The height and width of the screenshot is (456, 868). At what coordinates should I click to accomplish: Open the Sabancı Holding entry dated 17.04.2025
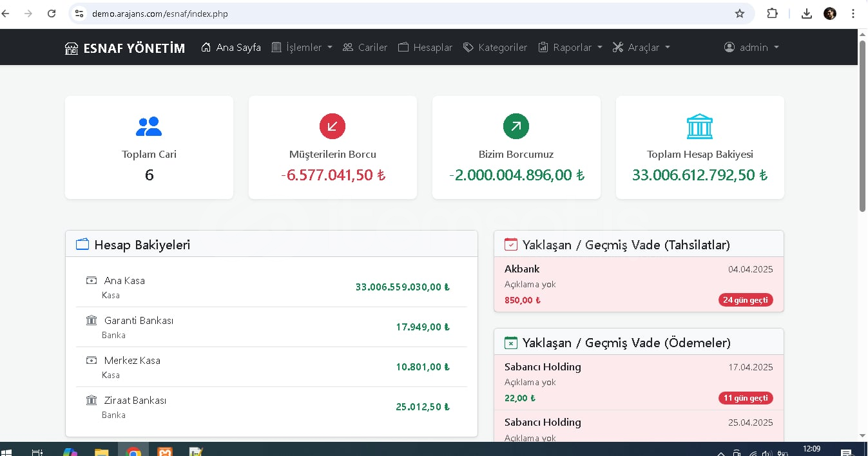tap(639, 383)
